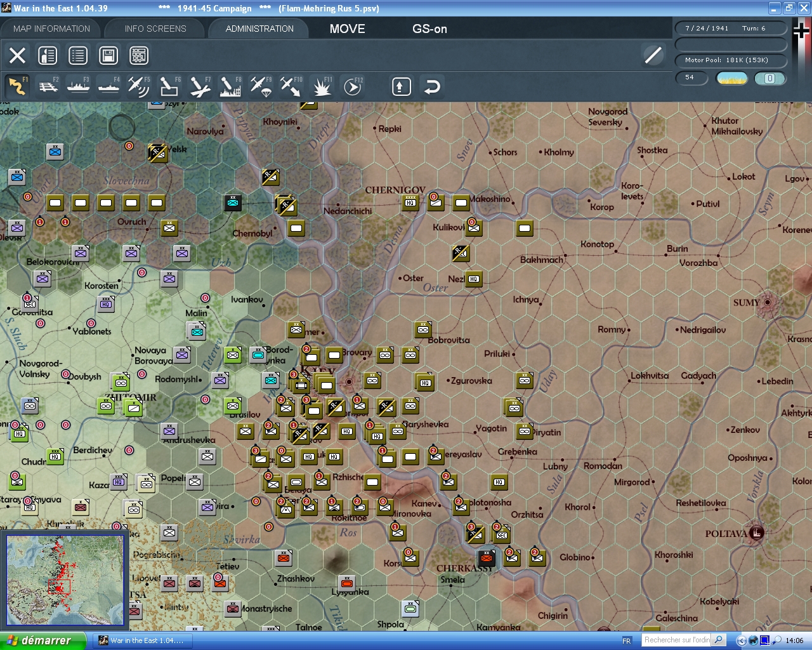Open the INFO SCREENS tab

[155, 29]
